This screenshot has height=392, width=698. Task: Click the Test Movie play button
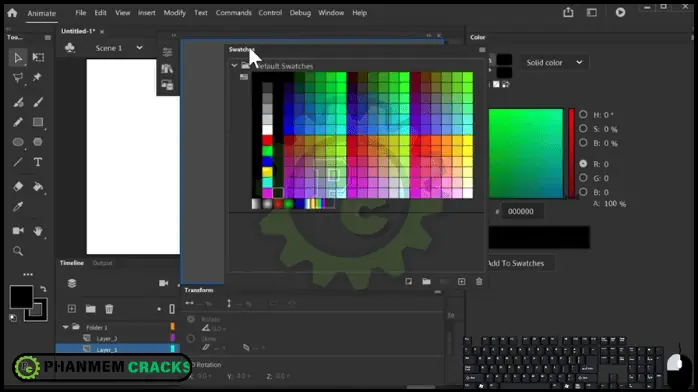coord(620,12)
